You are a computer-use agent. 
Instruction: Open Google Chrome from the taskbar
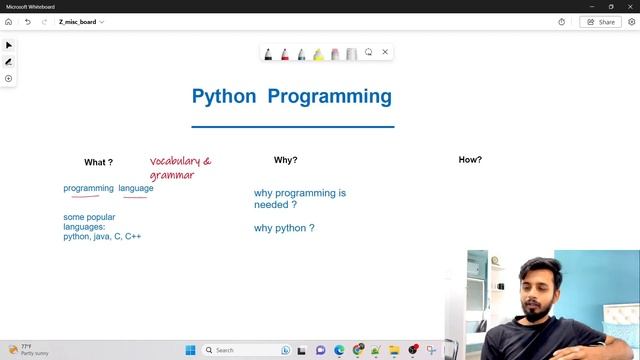click(x=358, y=350)
